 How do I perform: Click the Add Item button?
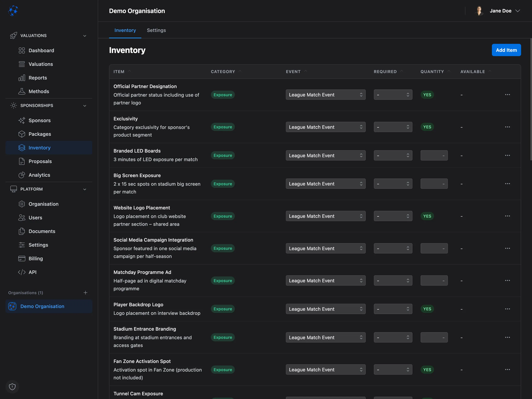[x=506, y=50]
